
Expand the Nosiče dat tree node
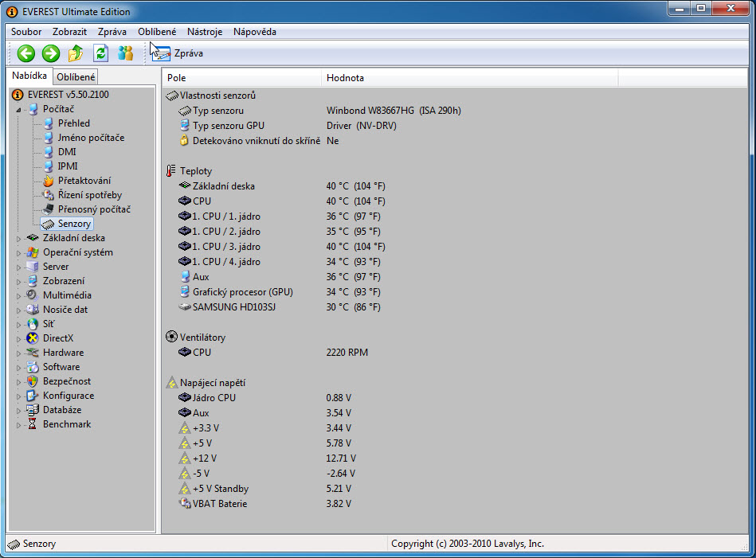click(x=18, y=310)
